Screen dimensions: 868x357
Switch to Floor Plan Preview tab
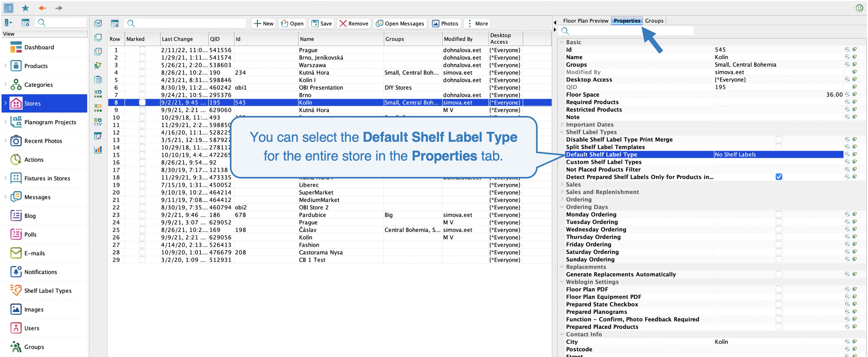click(586, 21)
